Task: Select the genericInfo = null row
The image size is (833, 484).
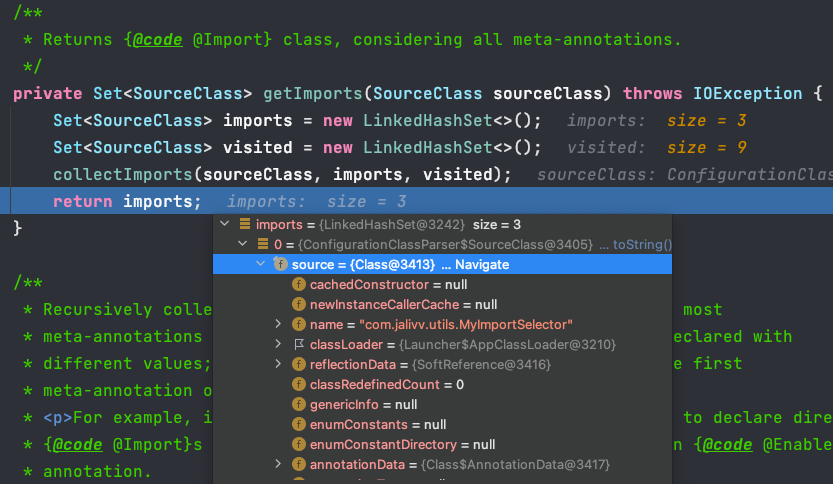Action: coord(443,404)
